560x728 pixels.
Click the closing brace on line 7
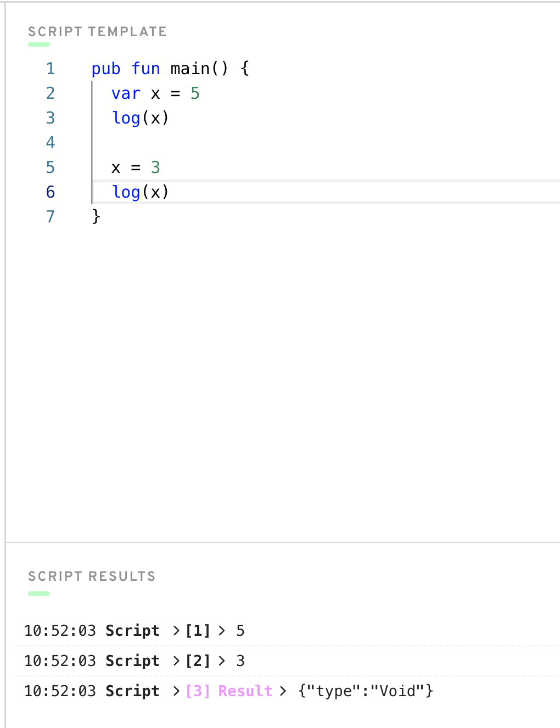click(96, 216)
